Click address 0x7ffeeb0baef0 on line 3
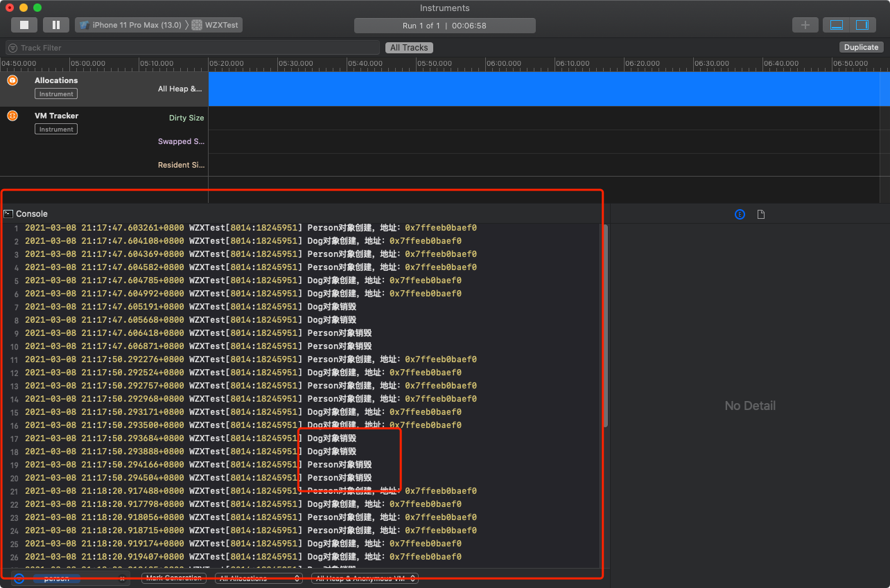Viewport: 890px width, 588px height. (441, 254)
